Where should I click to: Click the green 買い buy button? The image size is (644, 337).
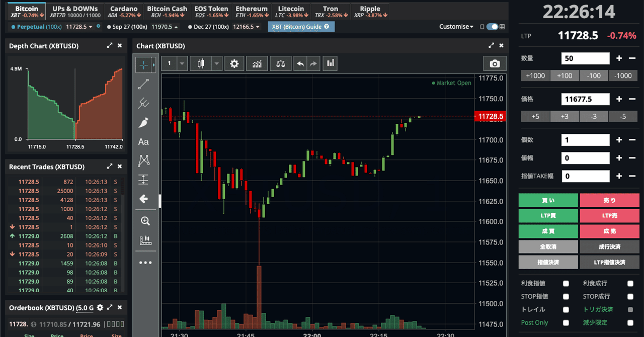[x=548, y=200]
